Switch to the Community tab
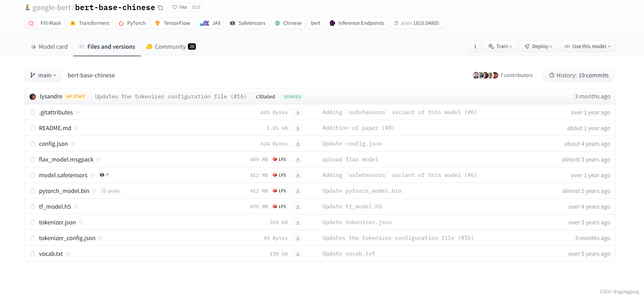644x297 pixels. coord(171,47)
